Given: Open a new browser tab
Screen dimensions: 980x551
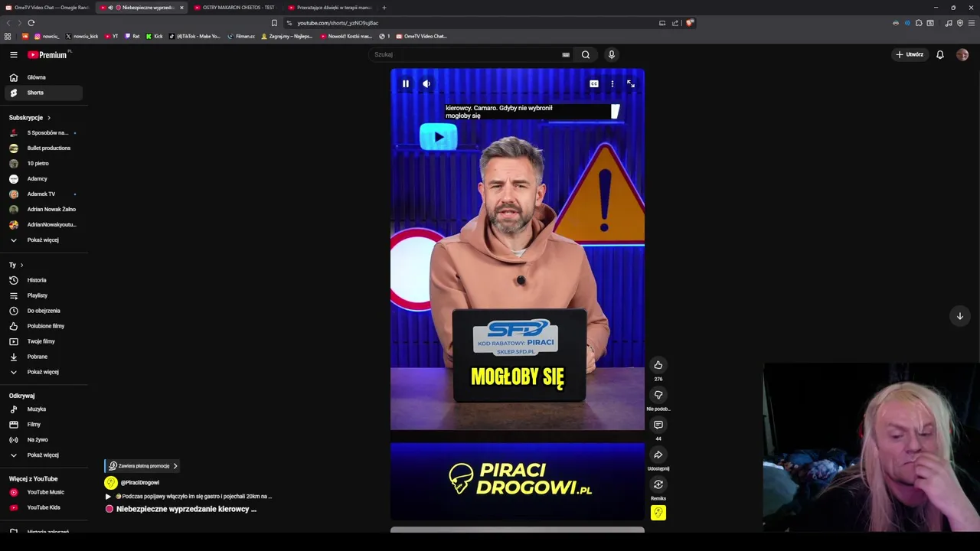Looking at the screenshot, I should [x=384, y=8].
